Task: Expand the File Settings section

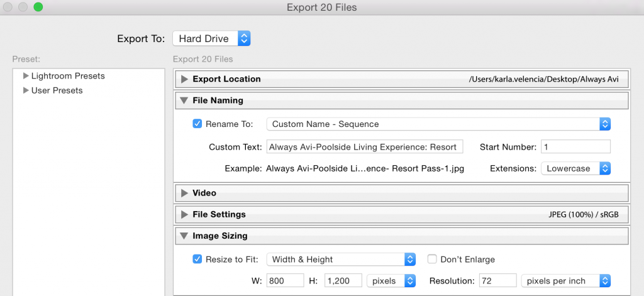Action: [x=184, y=214]
